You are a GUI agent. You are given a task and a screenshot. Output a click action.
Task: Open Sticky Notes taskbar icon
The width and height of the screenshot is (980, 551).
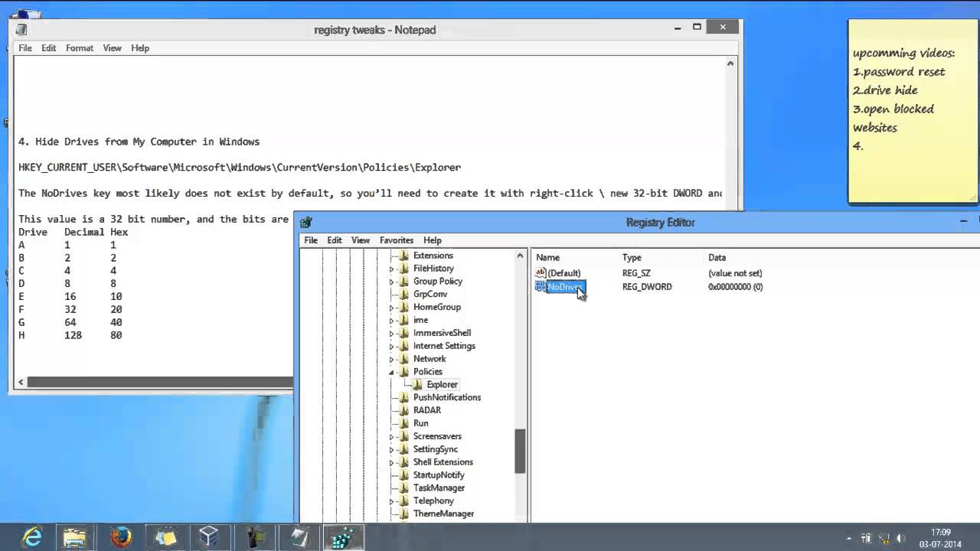(165, 537)
